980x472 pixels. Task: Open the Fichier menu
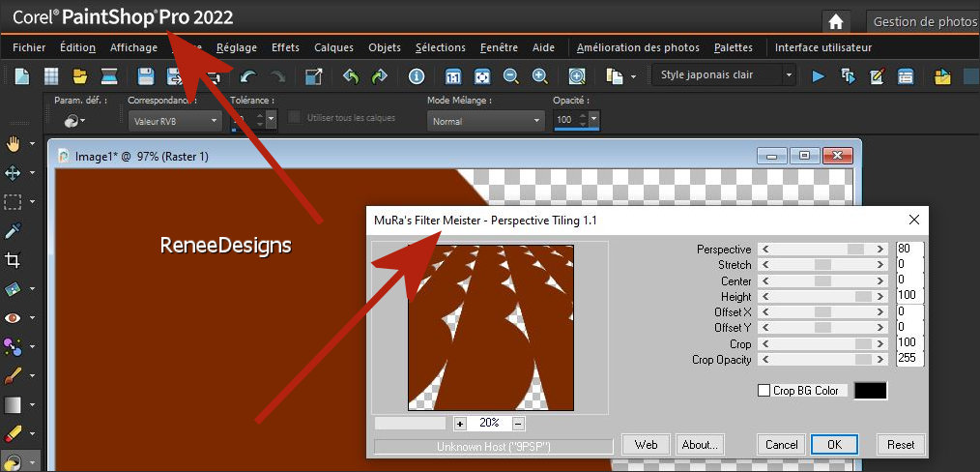tap(29, 47)
